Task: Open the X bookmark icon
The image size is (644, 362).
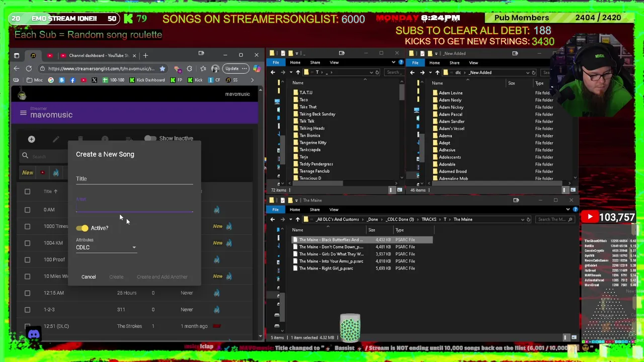Action: tap(94, 80)
